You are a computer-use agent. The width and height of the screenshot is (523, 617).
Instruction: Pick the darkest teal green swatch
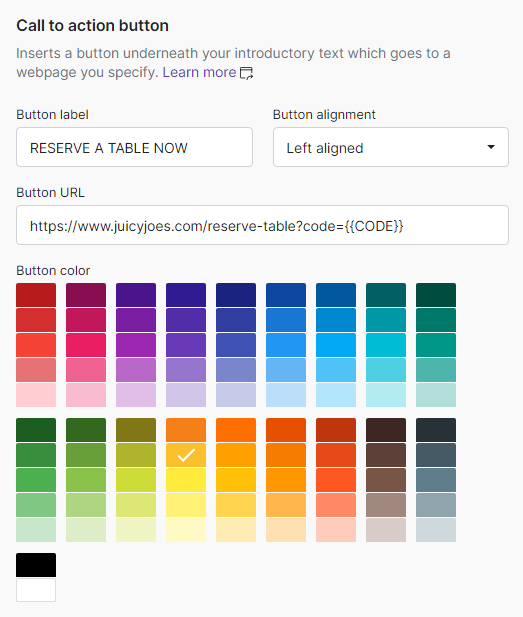click(x=436, y=295)
